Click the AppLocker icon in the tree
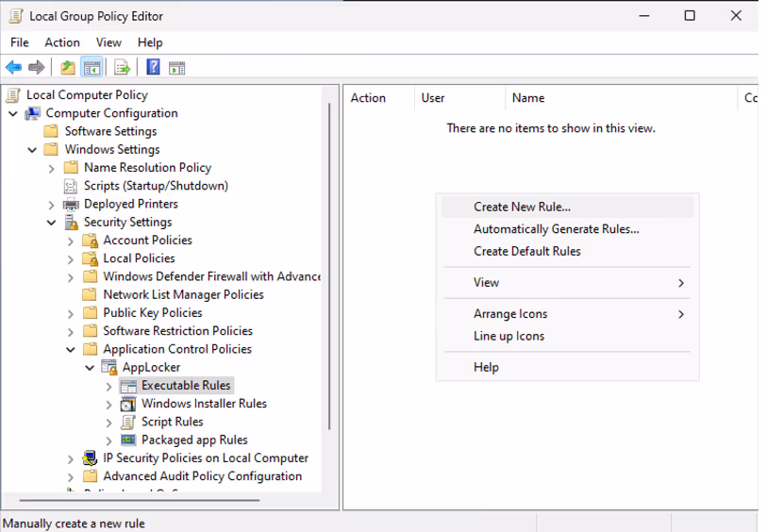Viewport: 766px width, 532px height. [108, 367]
